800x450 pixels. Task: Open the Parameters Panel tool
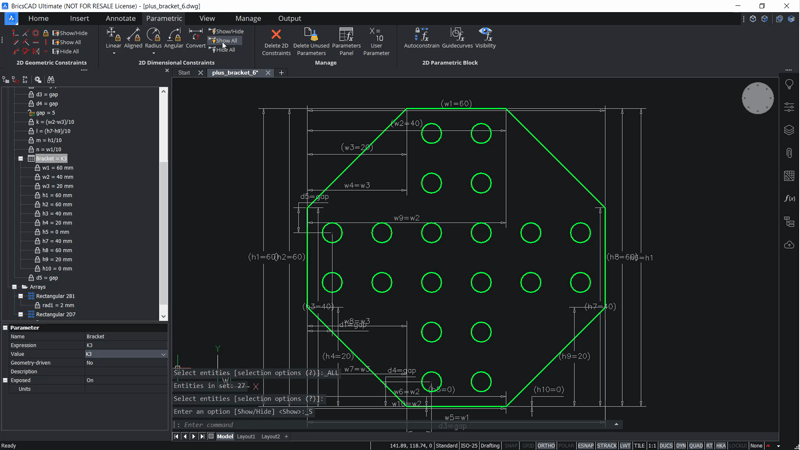click(346, 41)
